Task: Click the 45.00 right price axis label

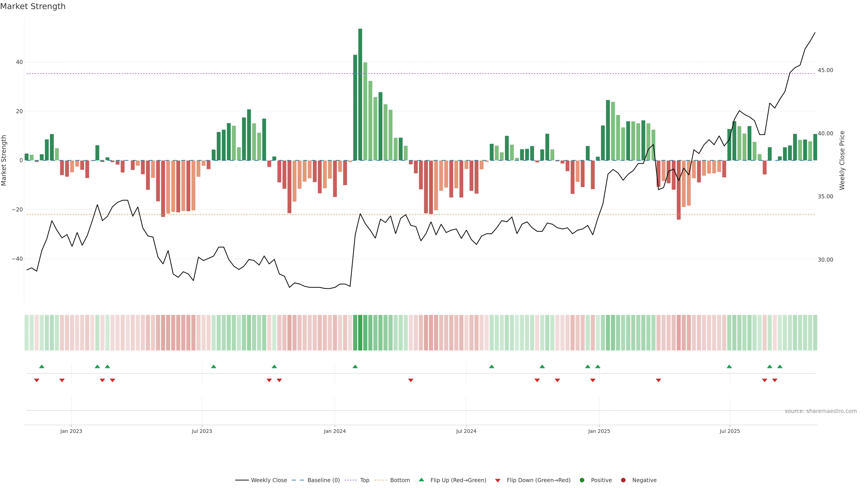Action: pyautogui.click(x=825, y=70)
